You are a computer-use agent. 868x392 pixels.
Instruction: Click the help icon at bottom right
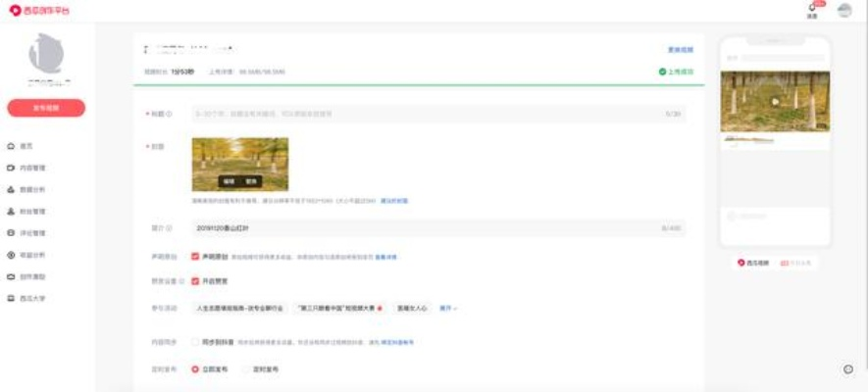[x=848, y=368]
